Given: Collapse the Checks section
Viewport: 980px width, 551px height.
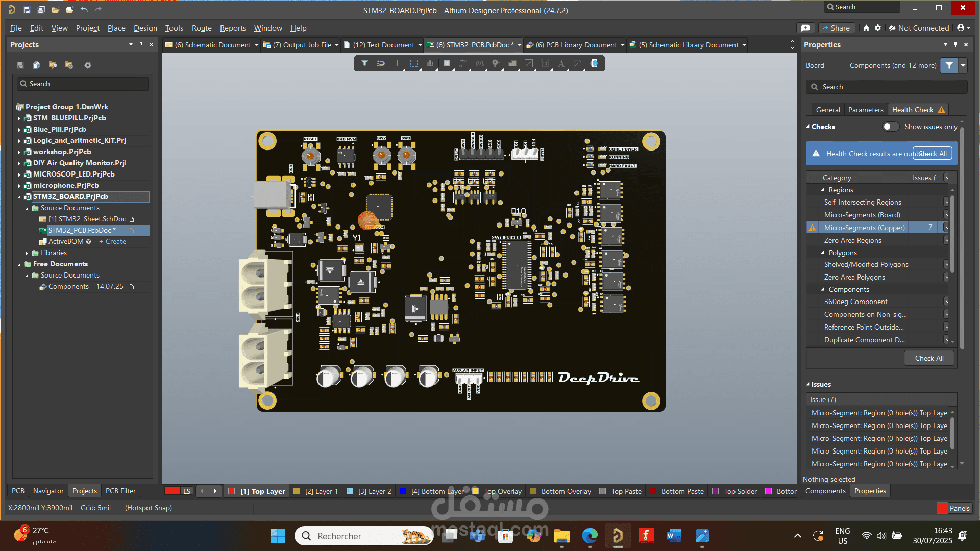Looking at the screenshot, I should 808,127.
